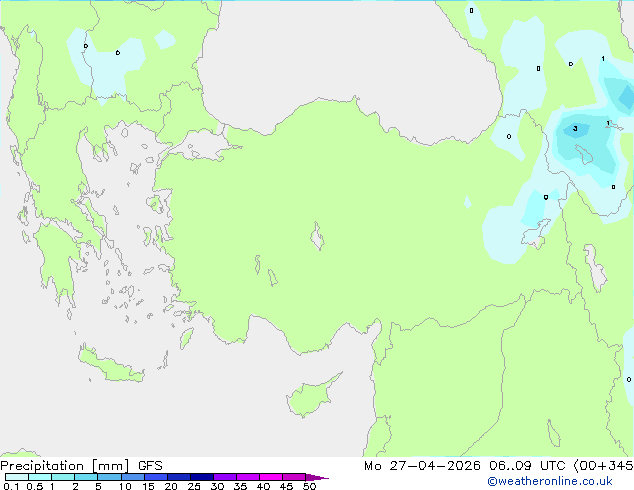Click the 'Precipitation [mm]' title text
This screenshot has width=634, height=490.
[65, 466]
